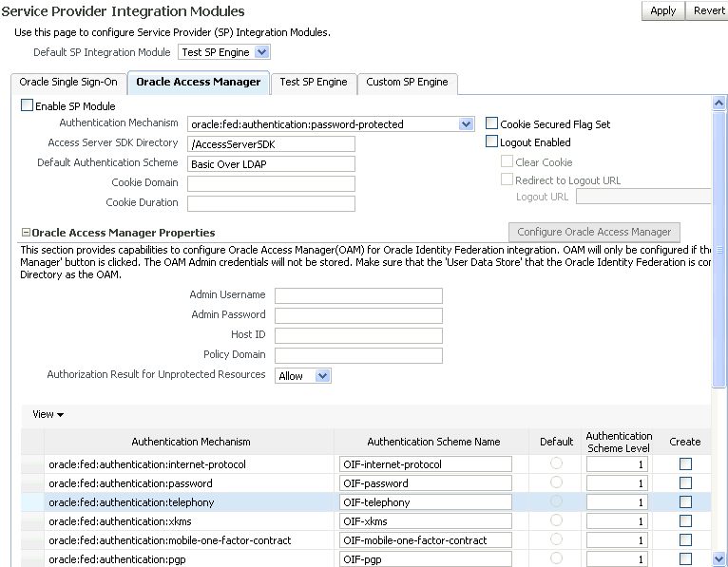Switch to the Test SP Engine tab
728x567 pixels.
pos(314,83)
